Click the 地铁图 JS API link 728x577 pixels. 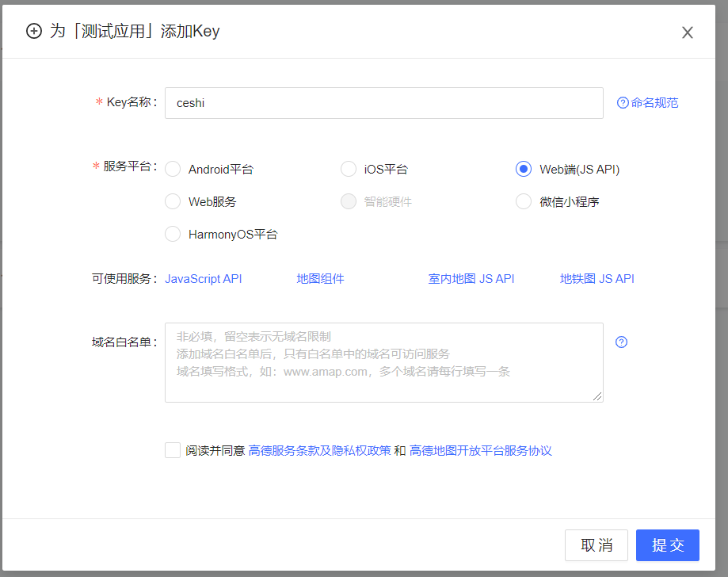pos(597,278)
